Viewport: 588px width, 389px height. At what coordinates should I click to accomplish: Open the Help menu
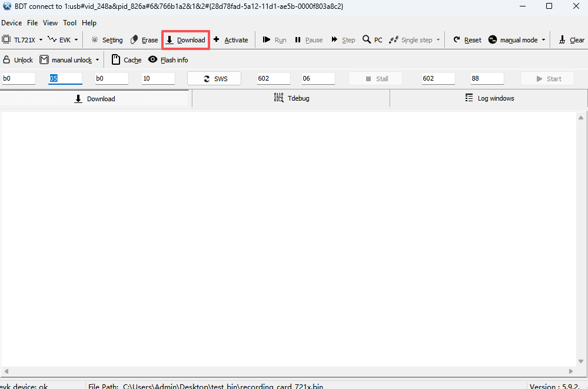89,22
